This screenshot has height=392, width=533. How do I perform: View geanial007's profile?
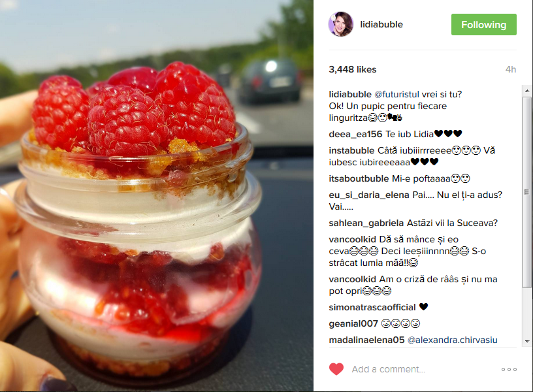click(x=353, y=323)
